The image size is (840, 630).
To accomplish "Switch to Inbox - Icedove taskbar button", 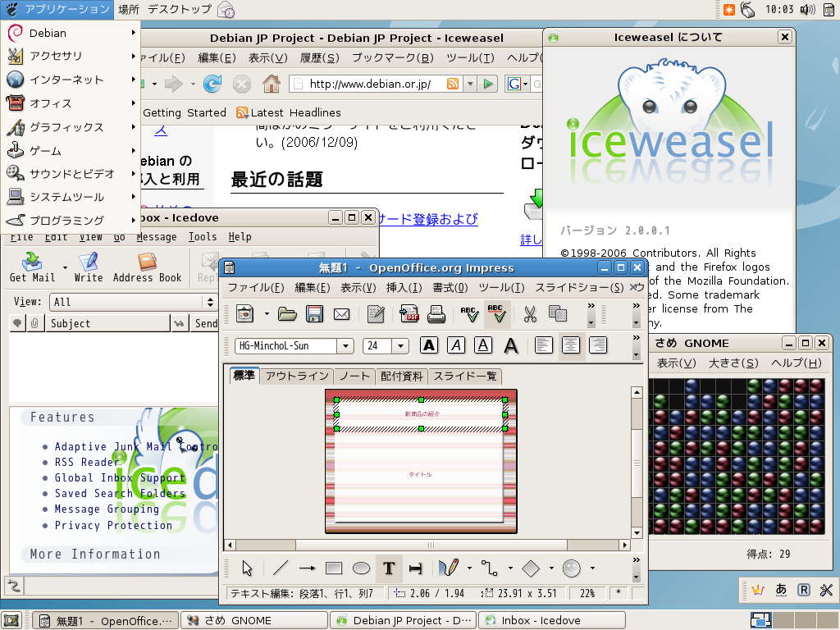I will click(552, 620).
